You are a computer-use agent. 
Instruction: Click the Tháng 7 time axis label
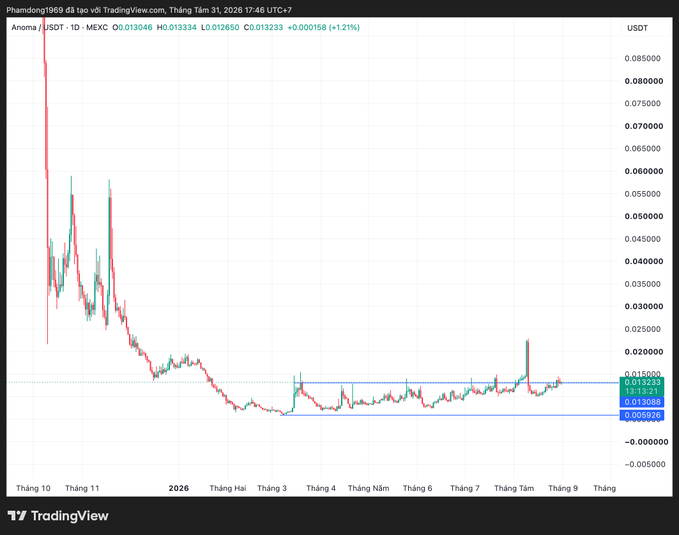(465, 488)
